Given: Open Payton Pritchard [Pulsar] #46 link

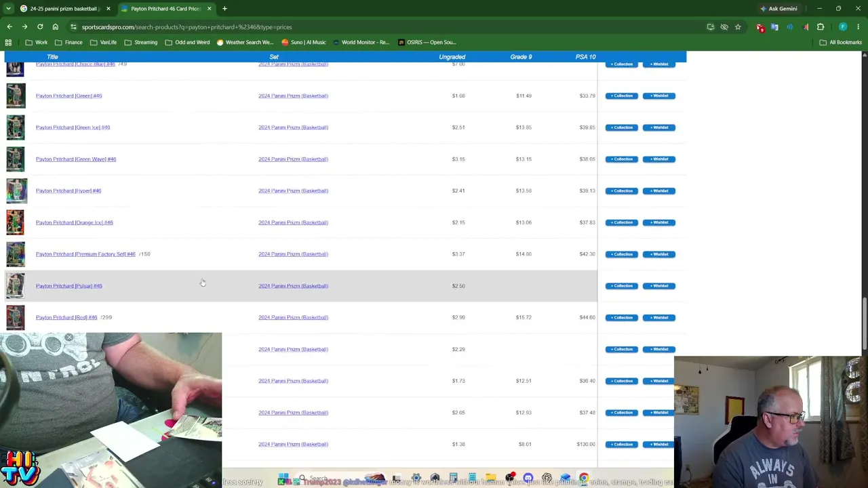Looking at the screenshot, I should (x=69, y=286).
